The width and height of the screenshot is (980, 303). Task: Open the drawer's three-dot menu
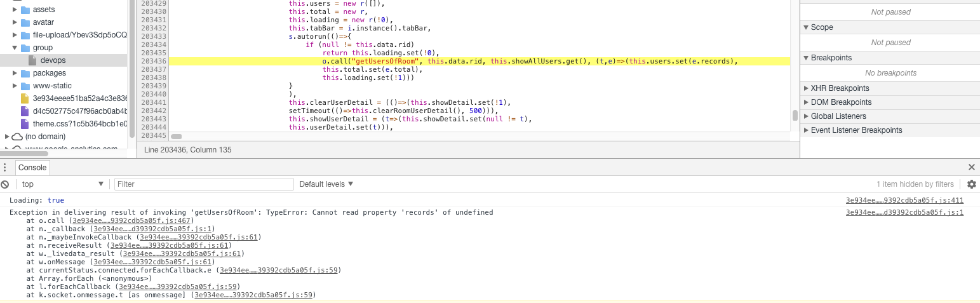coord(5,168)
